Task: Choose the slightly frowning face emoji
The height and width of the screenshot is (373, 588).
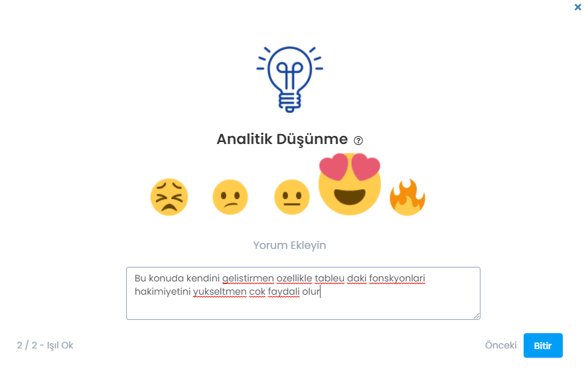Action: click(230, 197)
